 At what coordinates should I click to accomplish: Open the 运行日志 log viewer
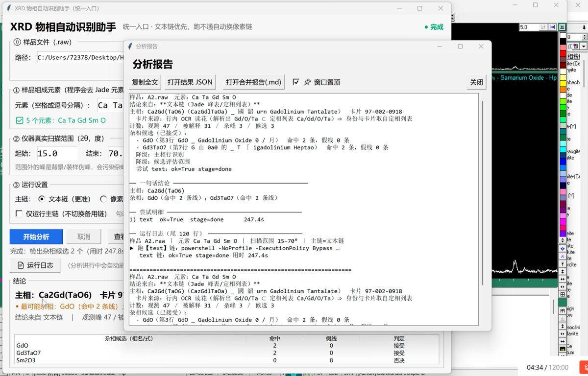tap(35, 265)
